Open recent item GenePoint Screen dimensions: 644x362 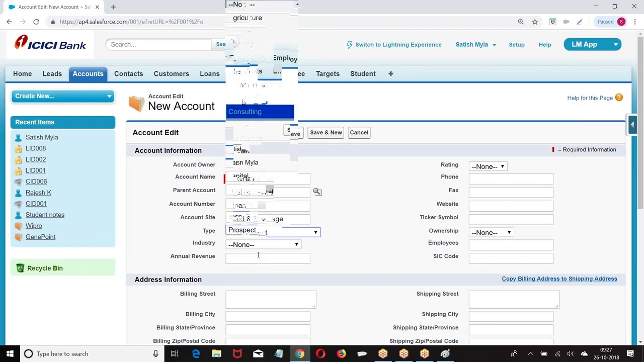click(41, 237)
